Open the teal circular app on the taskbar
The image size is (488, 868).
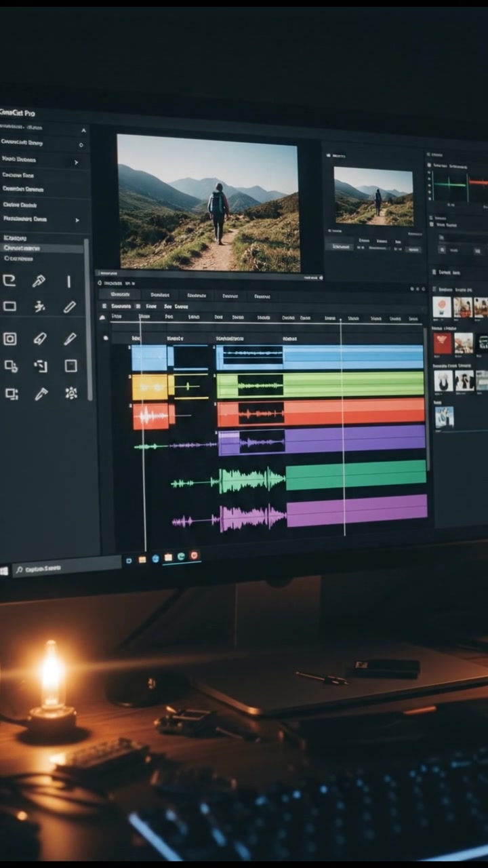(x=181, y=557)
